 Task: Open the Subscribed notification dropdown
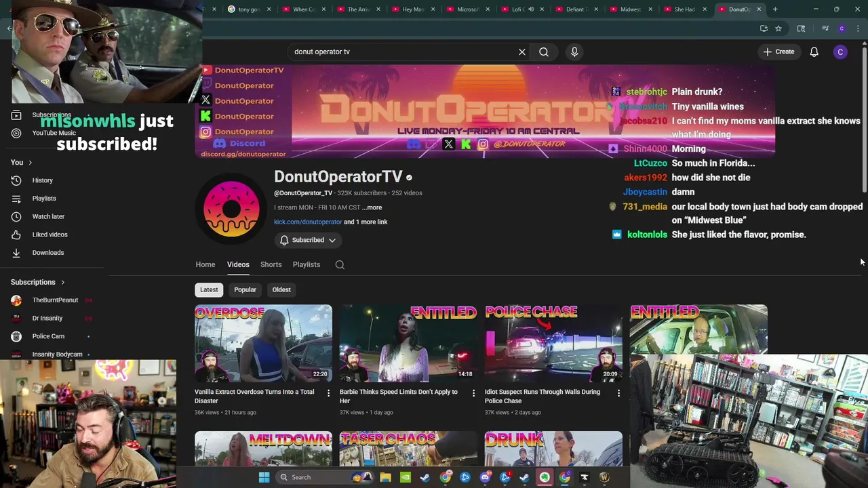(308, 240)
